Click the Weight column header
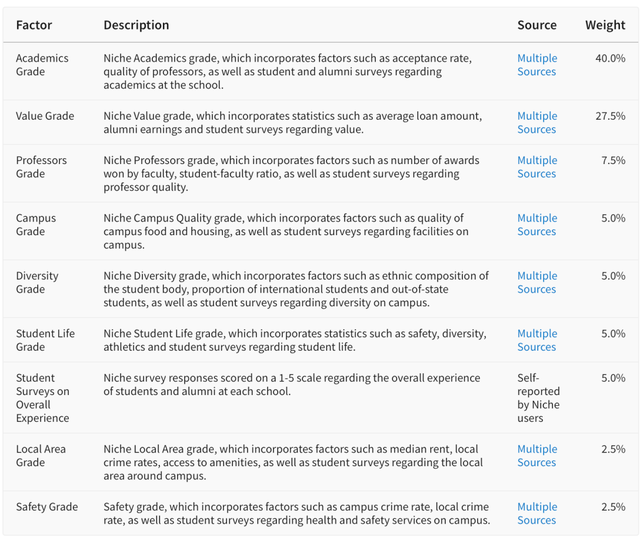The height and width of the screenshot is (539, 640). [605, 25]
